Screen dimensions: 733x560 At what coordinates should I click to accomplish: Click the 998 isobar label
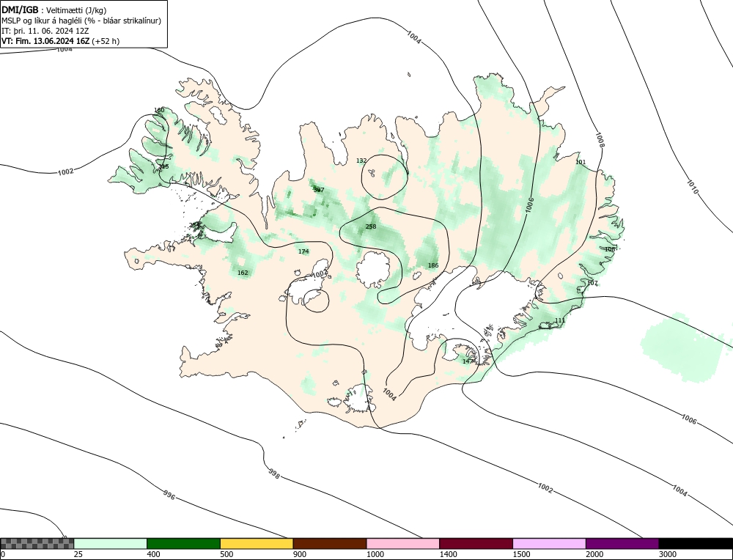pos(274,474)
